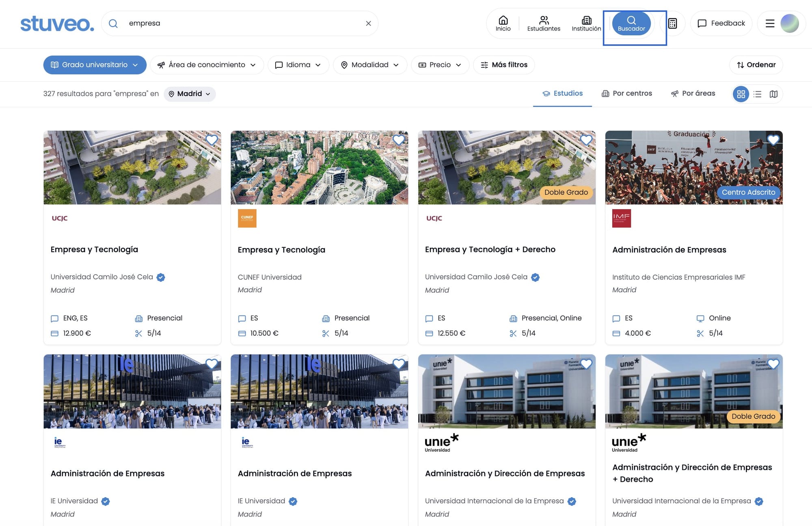Open UCJC Empresa y Tecnología campus thumbnail
812x526 pixels.
pos(132,167)
